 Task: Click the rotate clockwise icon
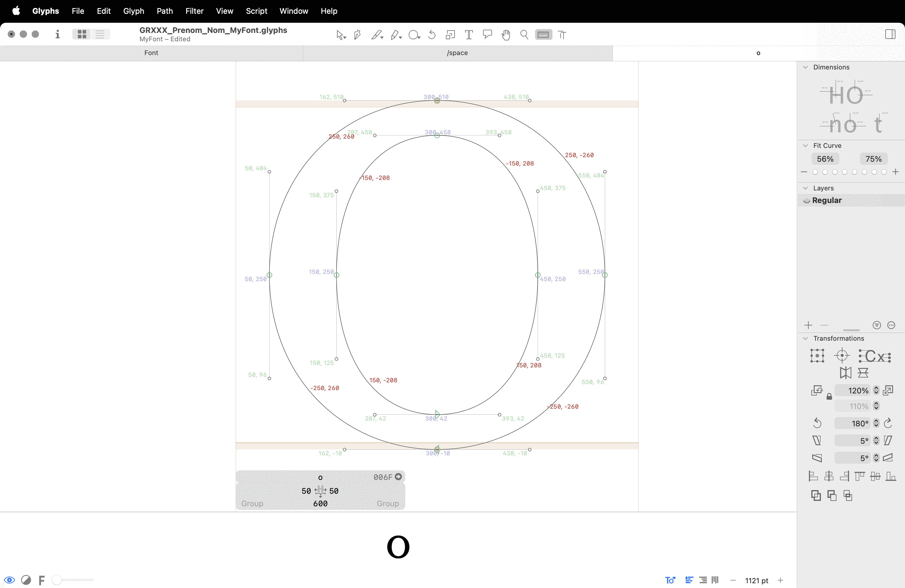pyautogui.click(x=888, y=423)
